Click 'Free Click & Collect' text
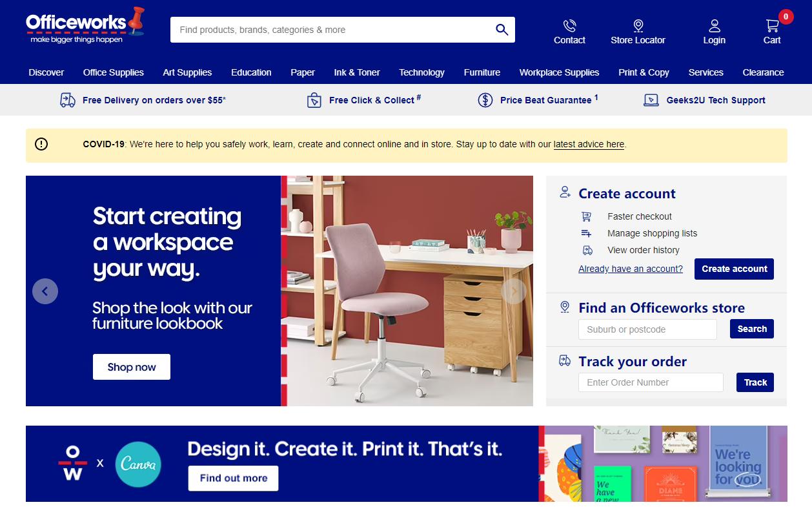Viewport: 812px width, 518px height. click(x=372, y=100)
